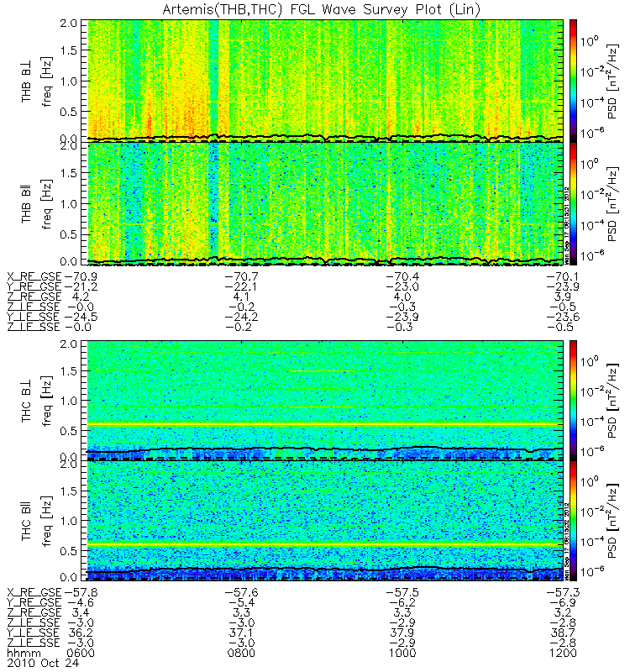This screenshot has height=672, width=630.
Task: Click the time label '1000'
Action: click(402, 653)
